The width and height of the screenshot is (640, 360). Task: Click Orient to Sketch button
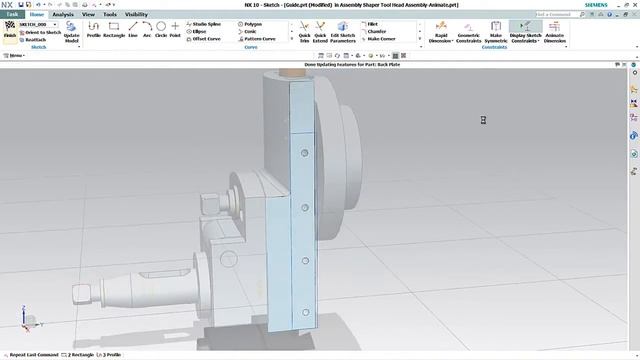click(40, 32)
